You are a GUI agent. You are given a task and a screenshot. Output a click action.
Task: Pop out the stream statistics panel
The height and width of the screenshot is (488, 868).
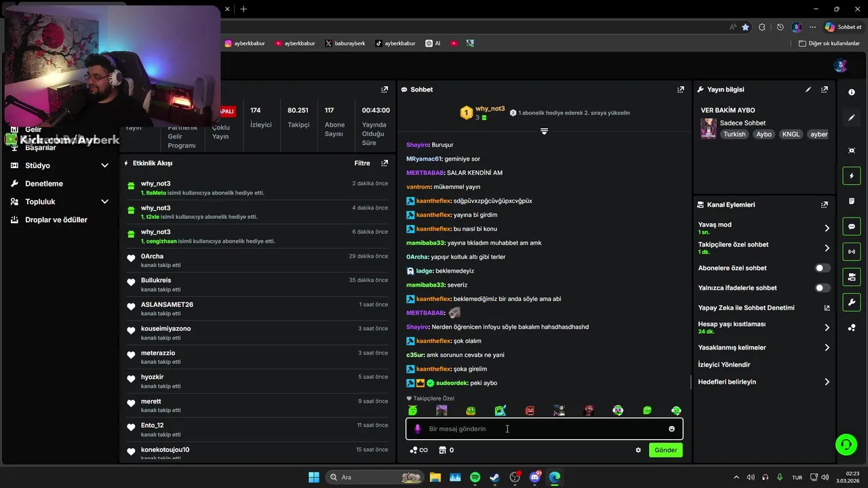tap(384, 89)
